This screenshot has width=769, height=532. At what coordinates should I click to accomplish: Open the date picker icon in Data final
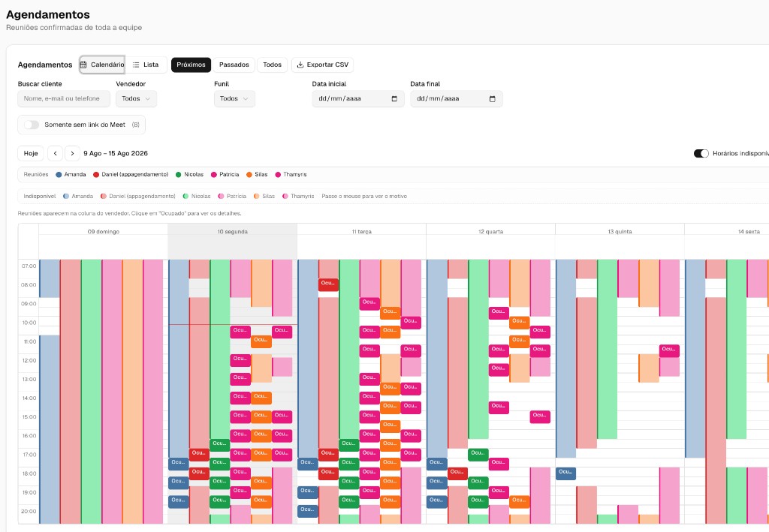point(493,98)
